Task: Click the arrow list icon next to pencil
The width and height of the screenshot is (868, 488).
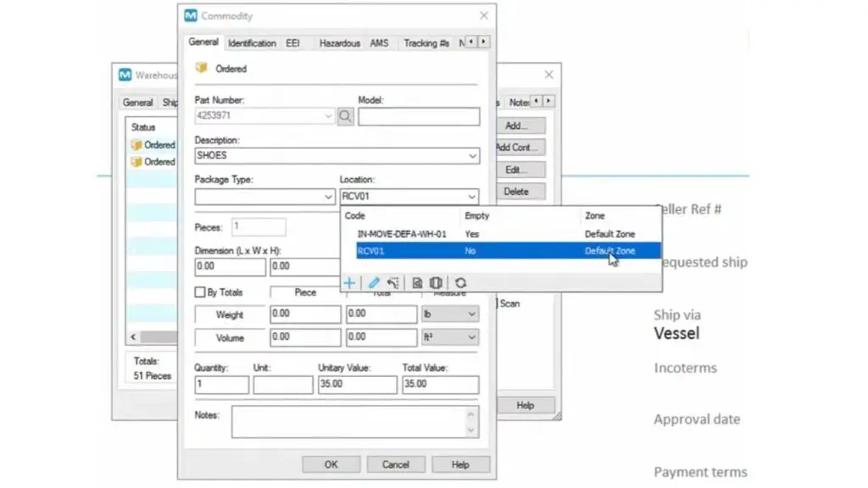Action: [392, 282]
